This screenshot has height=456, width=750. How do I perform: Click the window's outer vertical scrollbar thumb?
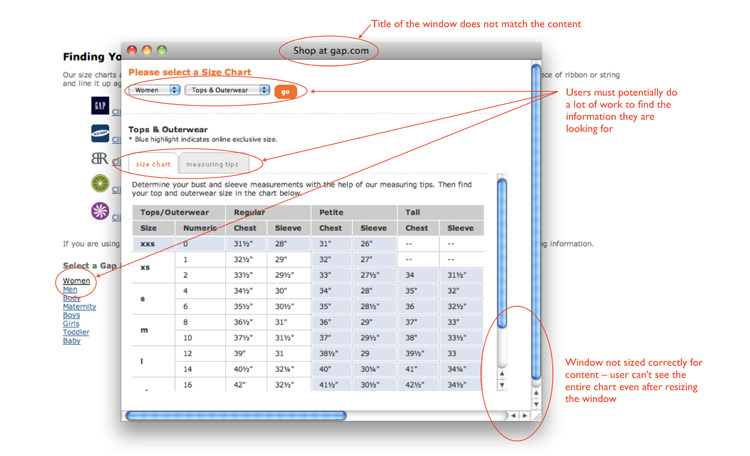pyautogui.click(x=536, y=222)
